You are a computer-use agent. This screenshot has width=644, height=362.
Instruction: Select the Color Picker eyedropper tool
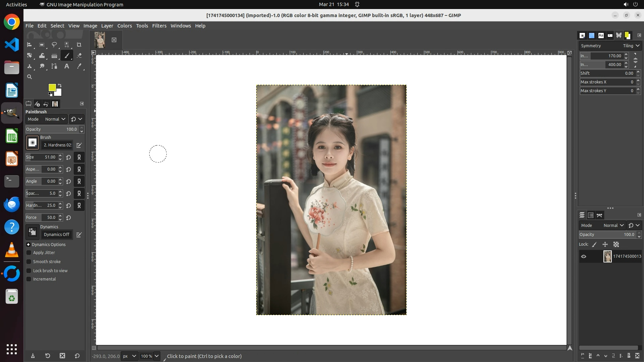click(x=79, y=66)
